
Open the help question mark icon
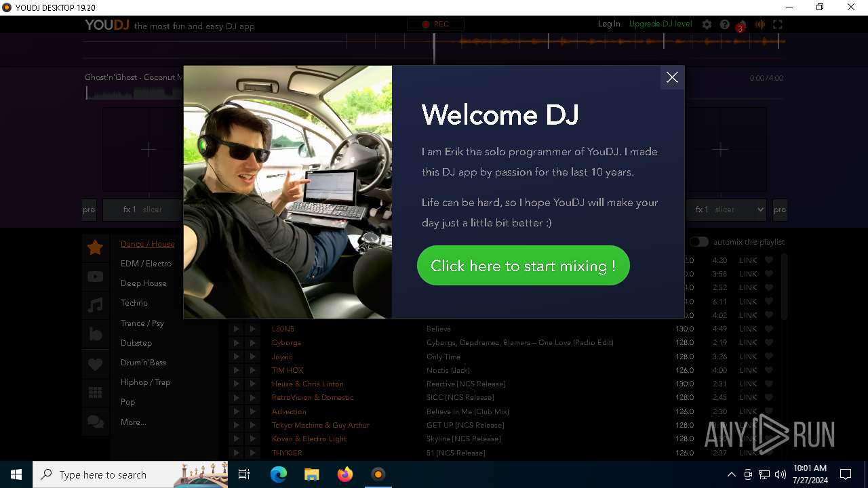click(x=724, y=24)
